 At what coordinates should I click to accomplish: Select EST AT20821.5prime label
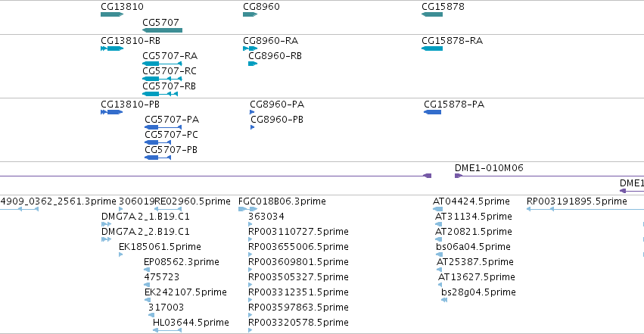pos(474,232)
